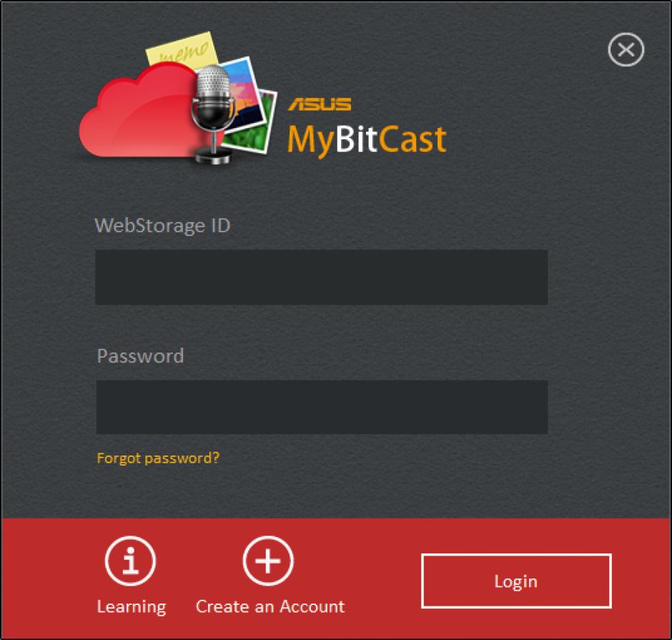Click the Create an Account label
This screenshot has width=672, height=640.
[270, 606]
